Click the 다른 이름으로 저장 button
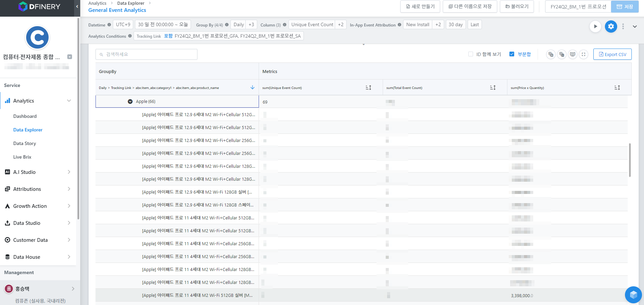 (470, 6)
